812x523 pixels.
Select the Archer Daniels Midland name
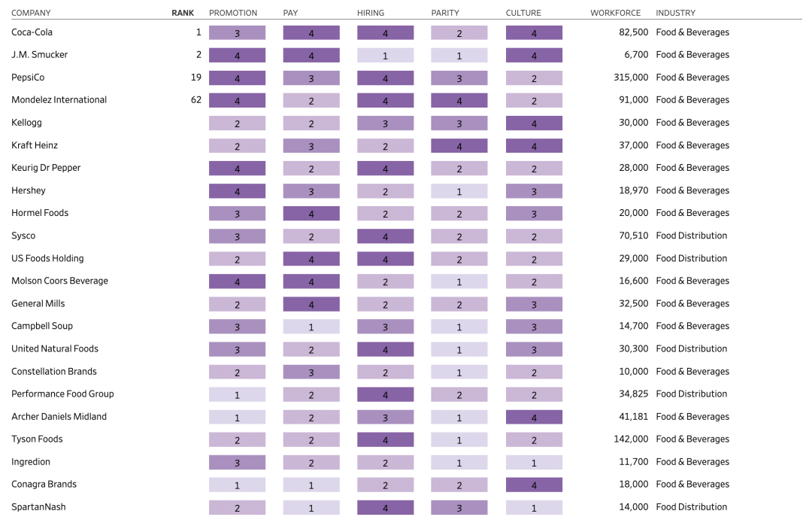pyautogui.click(x=59, y=417)
